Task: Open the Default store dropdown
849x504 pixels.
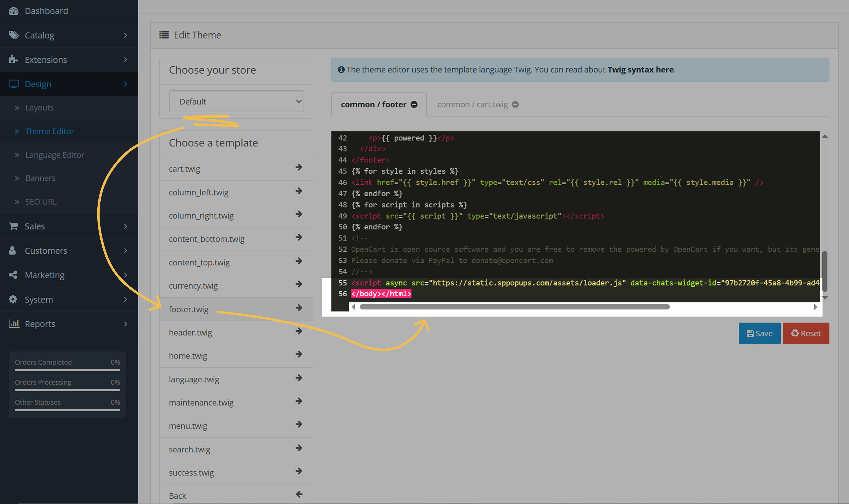Action: (236, 101)
